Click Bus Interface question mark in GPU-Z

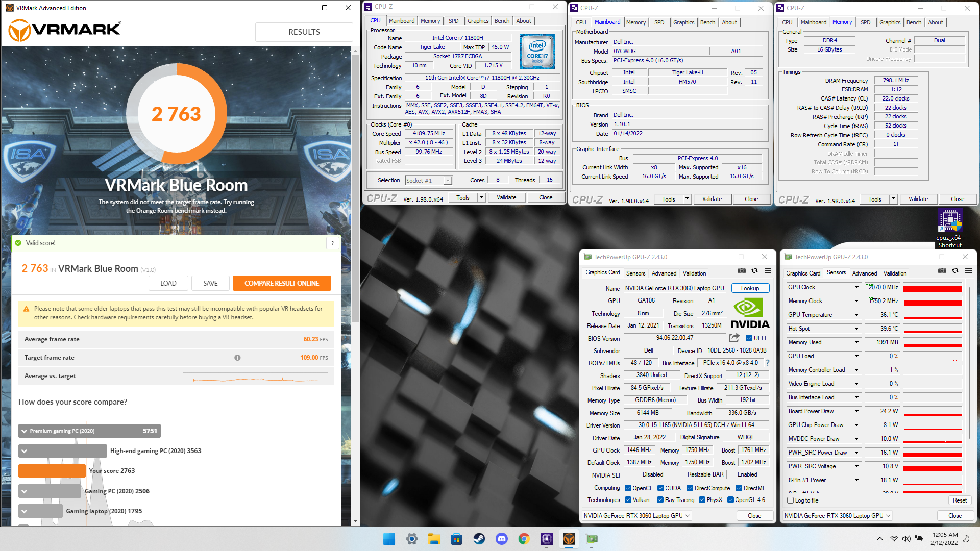pyautogui.click(x=767, y=363)
